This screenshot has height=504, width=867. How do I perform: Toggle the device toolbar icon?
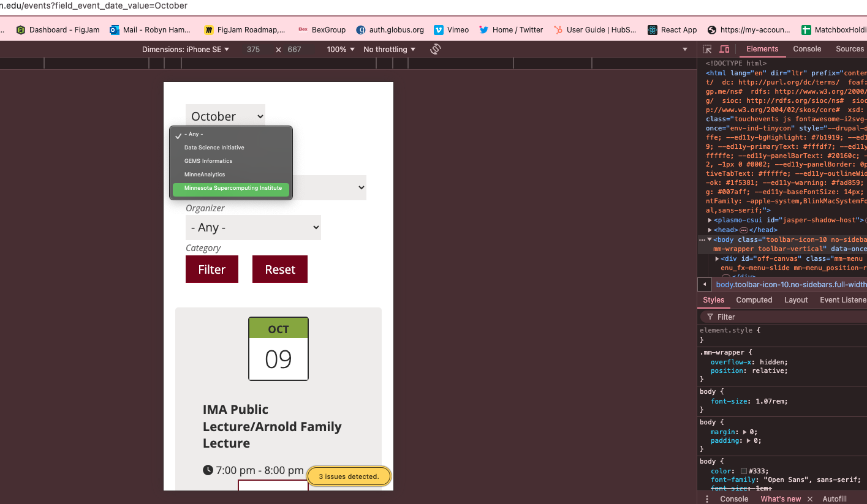coord(724,49)
